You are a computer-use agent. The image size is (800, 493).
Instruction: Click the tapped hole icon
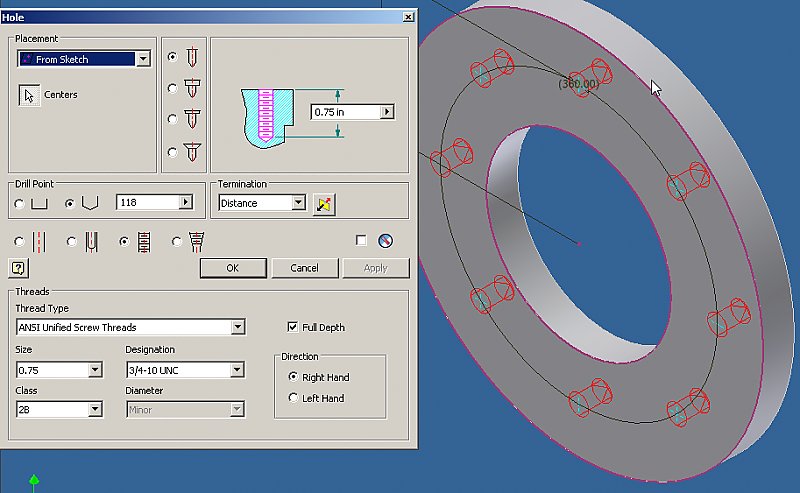[x=144, y=242]
